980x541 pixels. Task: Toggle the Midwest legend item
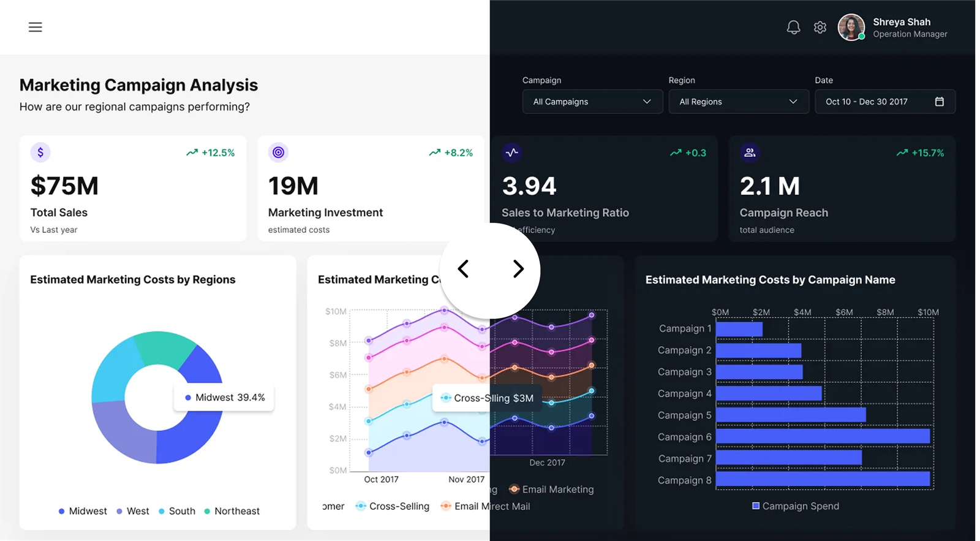tap(83, 511)
